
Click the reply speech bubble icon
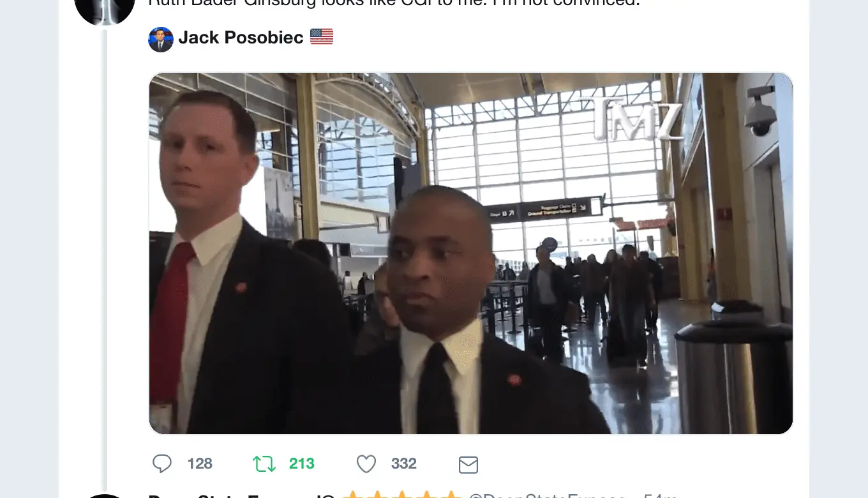[x=162, y=464]
